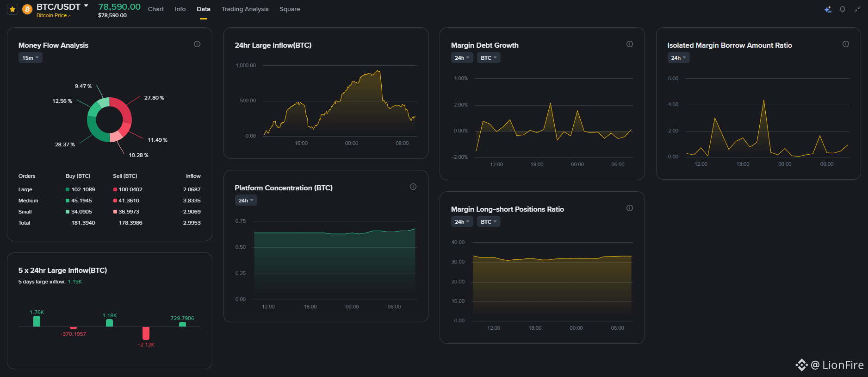Open Platform Concentration 24h period dropdown

246,201
